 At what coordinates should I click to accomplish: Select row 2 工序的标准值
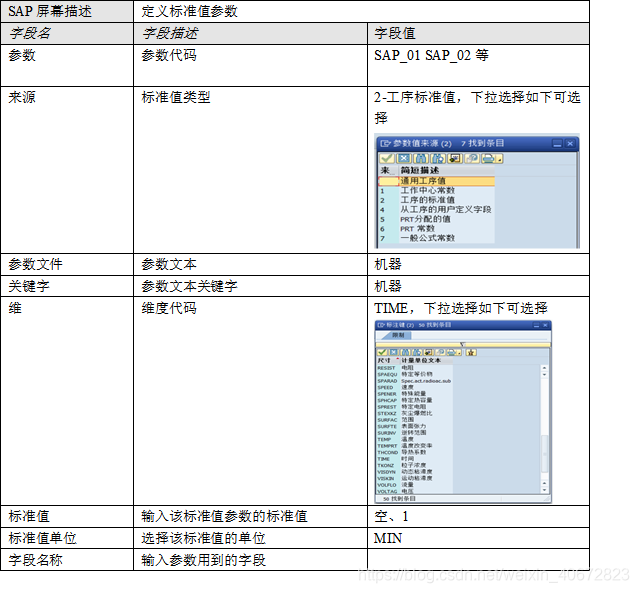tap(436, 200)
